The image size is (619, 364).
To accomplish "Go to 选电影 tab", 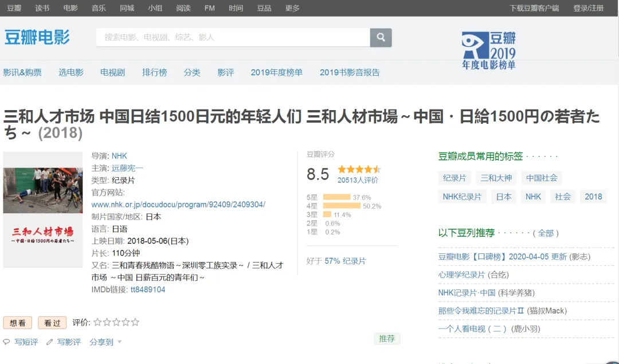I will (x=71, y=72).
